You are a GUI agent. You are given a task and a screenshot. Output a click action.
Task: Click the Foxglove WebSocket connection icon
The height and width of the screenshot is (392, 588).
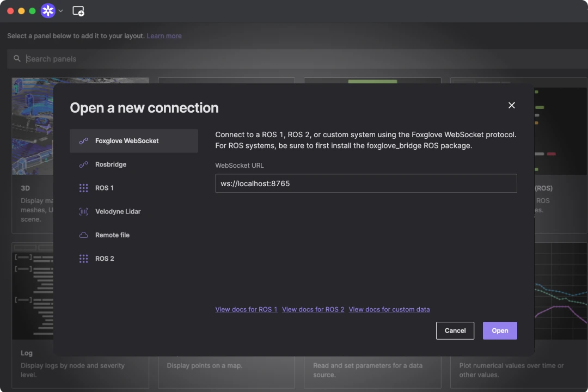pyautogui.click(x=83, y=141)
